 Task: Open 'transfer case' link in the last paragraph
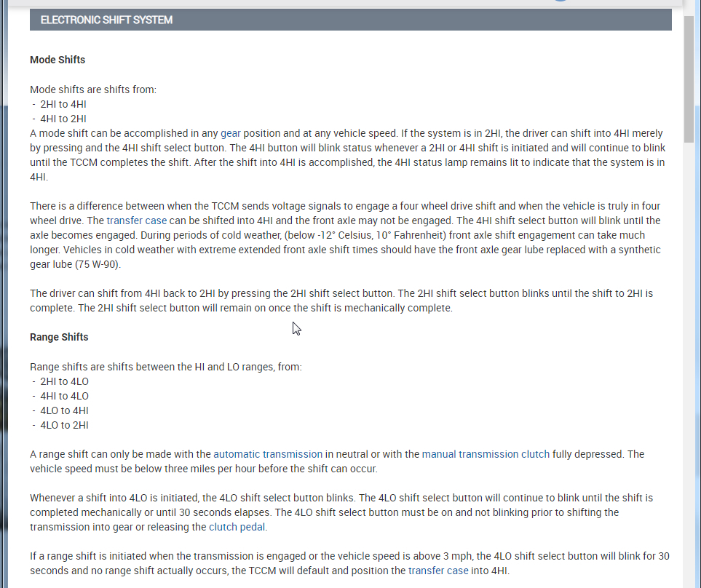(x=438, y=571)
